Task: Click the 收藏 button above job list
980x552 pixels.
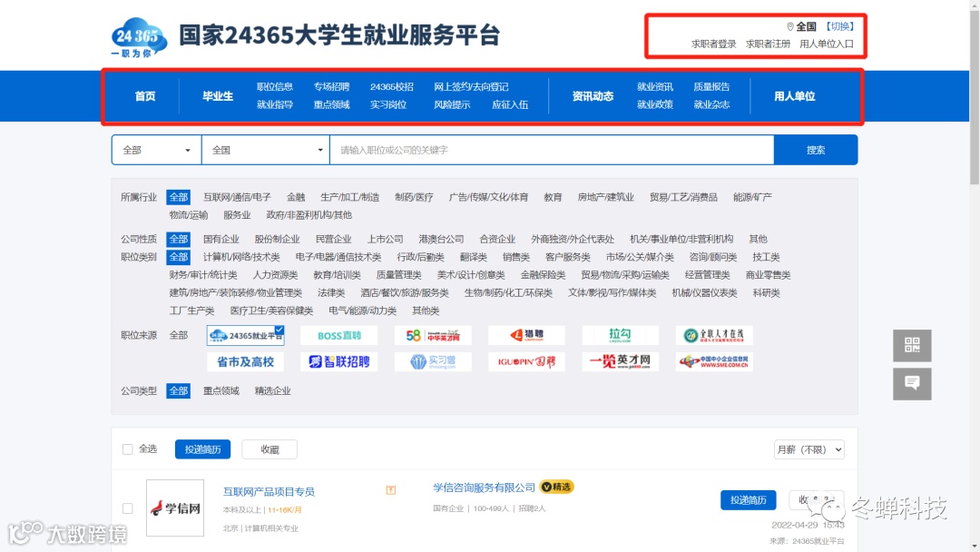Action: pyautogui.click(x=269, y=449)
